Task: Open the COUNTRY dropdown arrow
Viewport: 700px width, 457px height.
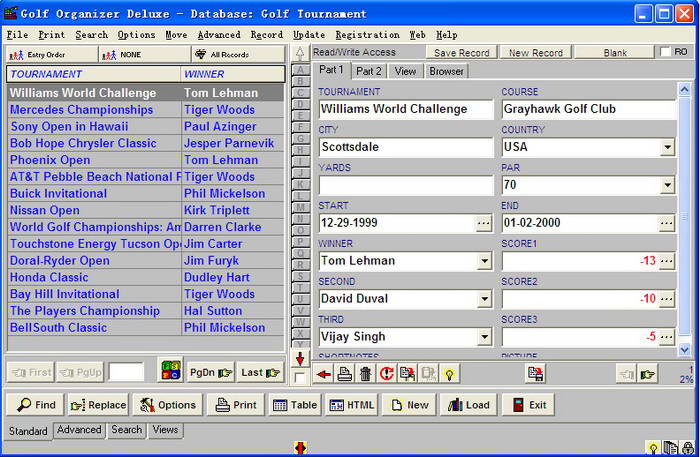Action: (x=667, y=147)
